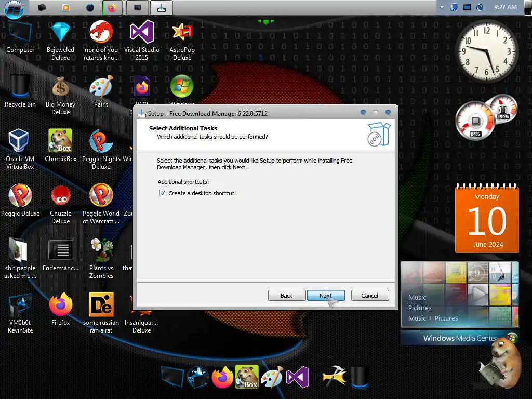532x399 pixels.
Task: Select Big Money Deluxe desktop icon
Action: click(x=60, y=96)
